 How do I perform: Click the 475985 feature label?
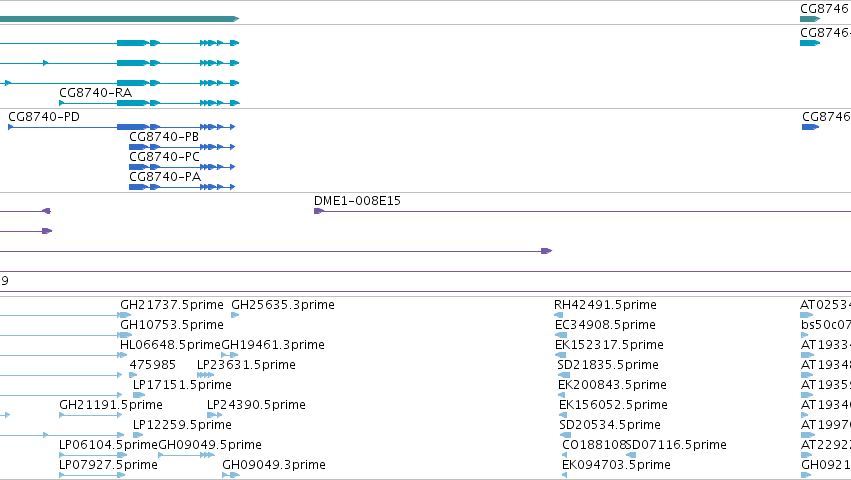153,365
